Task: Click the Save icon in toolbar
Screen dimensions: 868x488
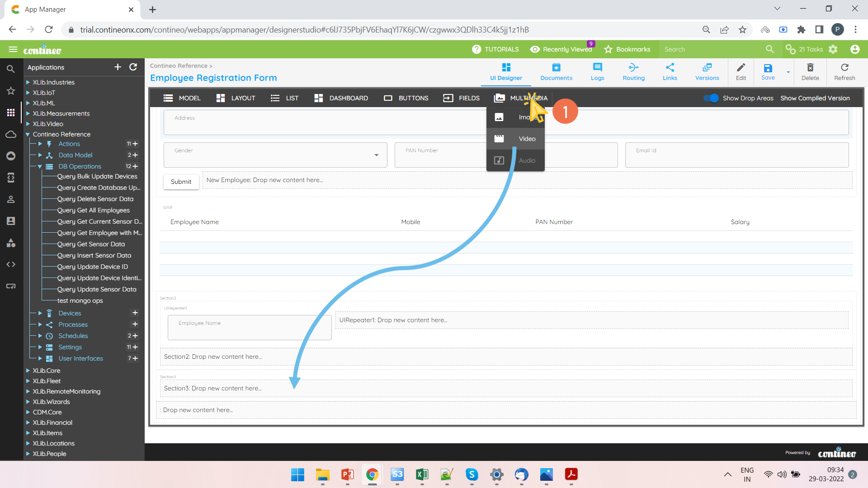Action: coord(768,68)
